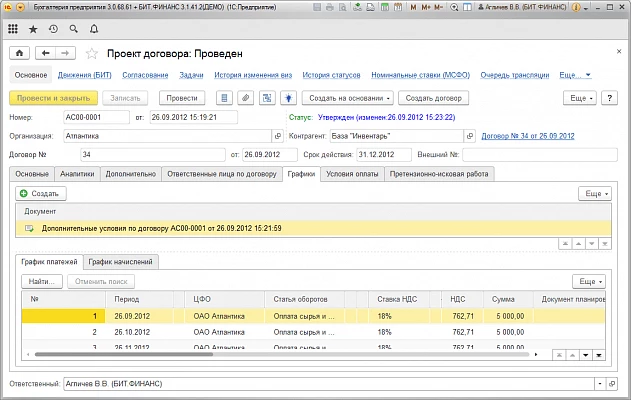Open document movements report icon
The width and height of the screenshot is (631, 400).
click(x=224, y=98)
